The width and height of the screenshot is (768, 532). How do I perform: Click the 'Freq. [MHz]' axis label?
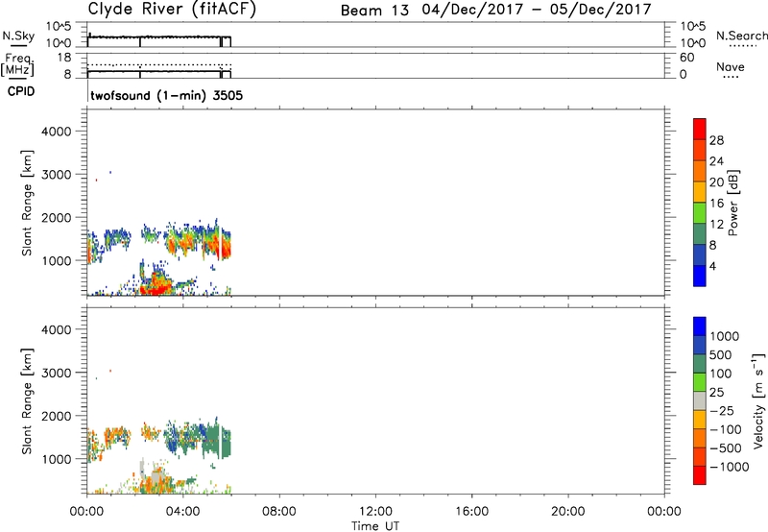17,64
